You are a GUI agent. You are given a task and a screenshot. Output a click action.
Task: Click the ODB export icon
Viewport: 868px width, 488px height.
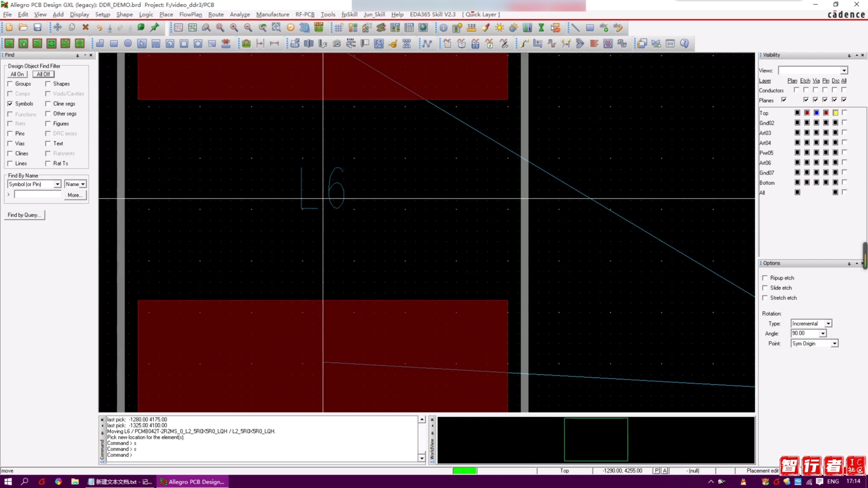(295, 43)
